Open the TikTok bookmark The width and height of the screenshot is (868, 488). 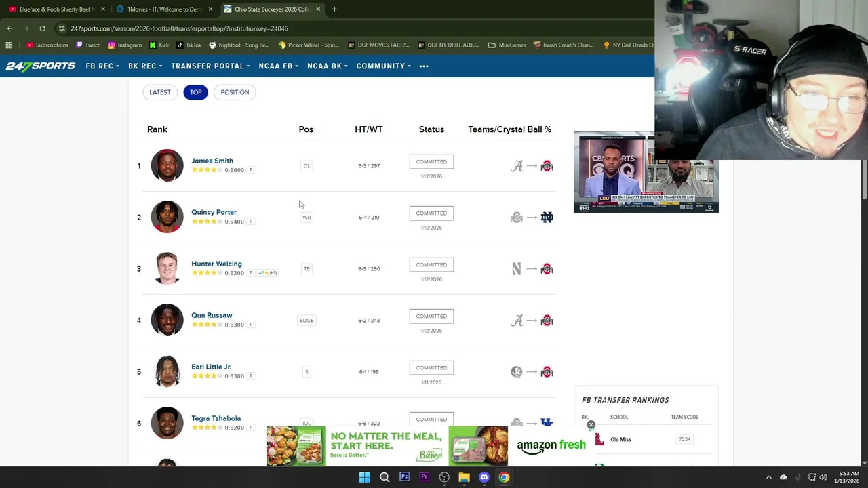189,45
